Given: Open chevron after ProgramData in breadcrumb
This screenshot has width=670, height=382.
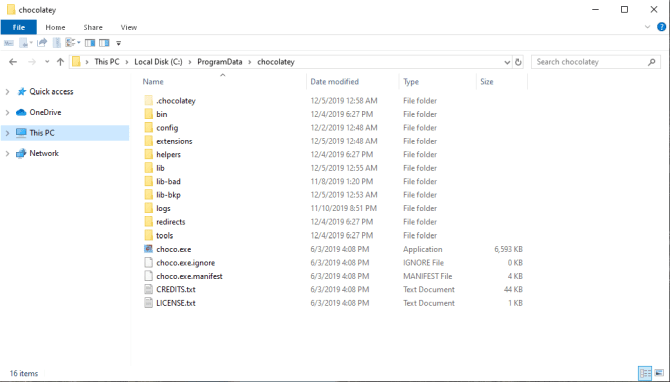Looking at the screenshot, I should (x=250, y=62).
